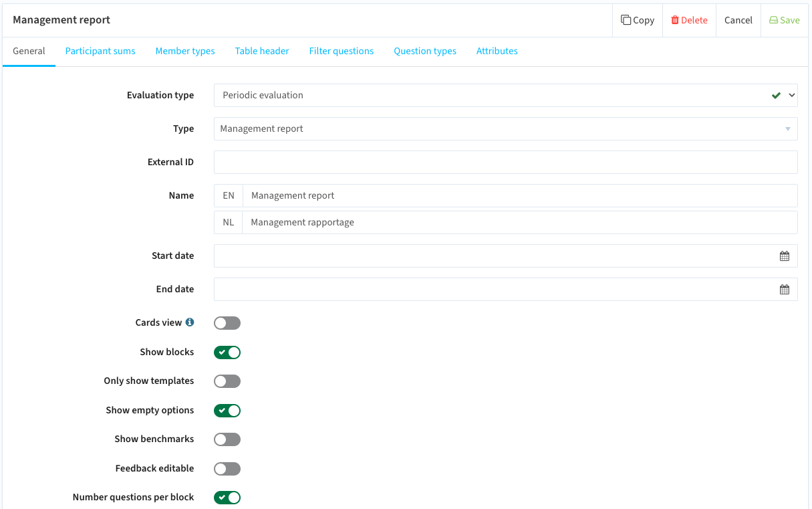
Task: Disable Number questions per block
Action: [x=227, y=498]
